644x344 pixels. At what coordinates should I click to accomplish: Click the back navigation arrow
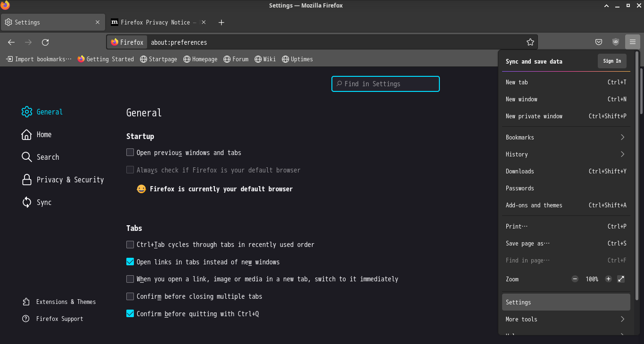point(11,42)
